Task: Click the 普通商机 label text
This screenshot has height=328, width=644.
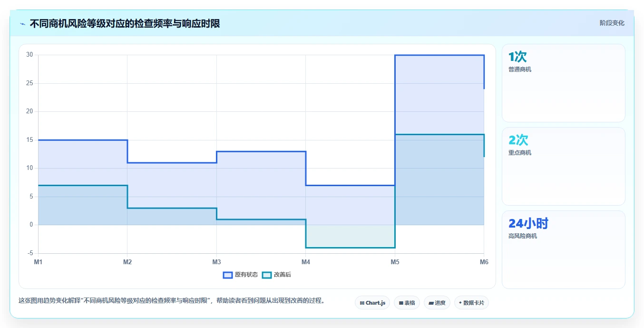Action: [520, 70]
